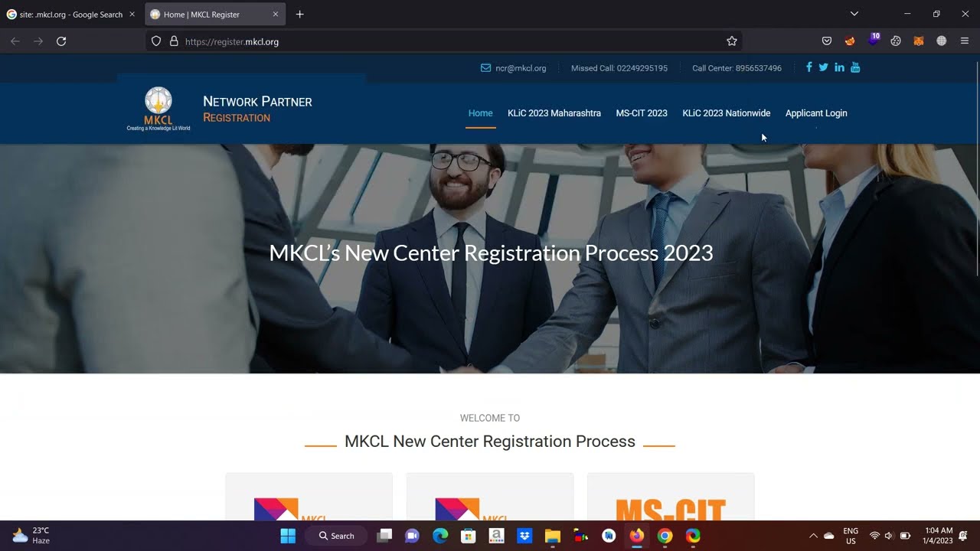Open taskbar Search box

pyautogui.click(x=337, y=536)
